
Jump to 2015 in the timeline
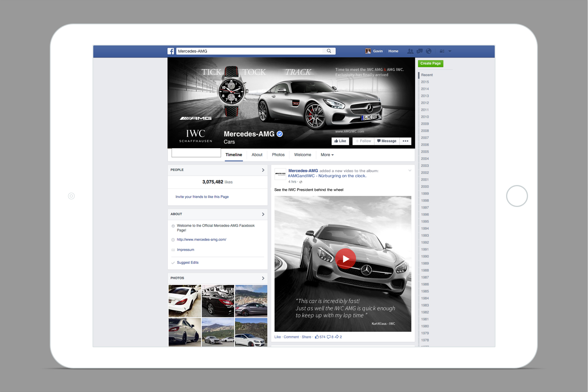425,82
